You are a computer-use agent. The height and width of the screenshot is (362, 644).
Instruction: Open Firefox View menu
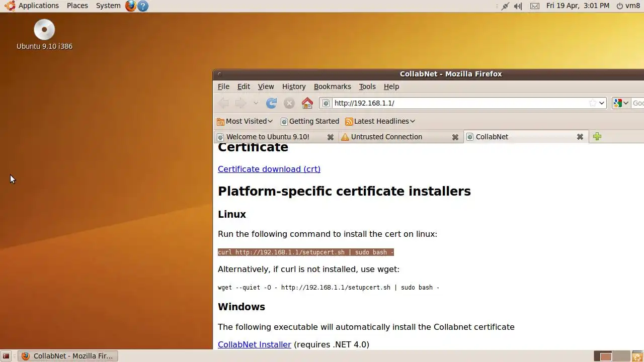click(x=266, y=86)
